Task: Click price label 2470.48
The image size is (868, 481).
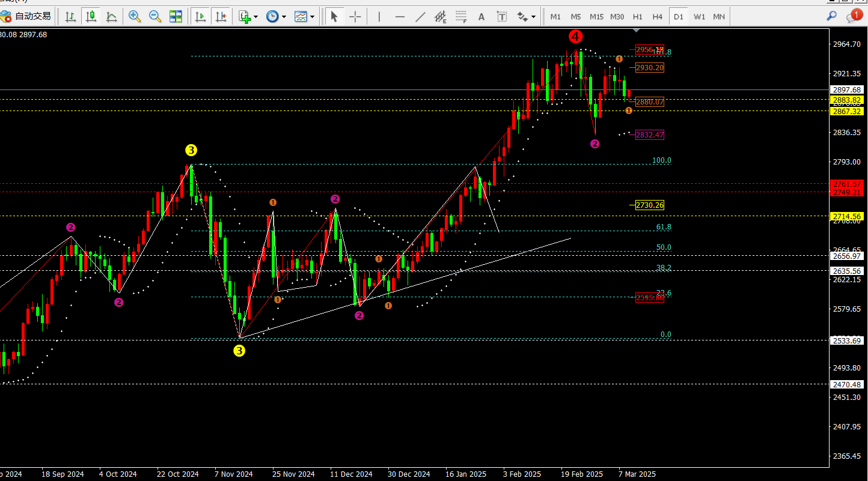Action: click(x=848, y=384)
